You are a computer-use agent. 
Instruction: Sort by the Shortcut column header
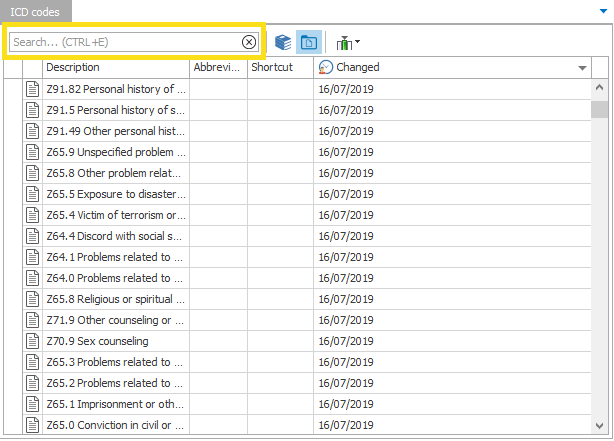(280, 67)
